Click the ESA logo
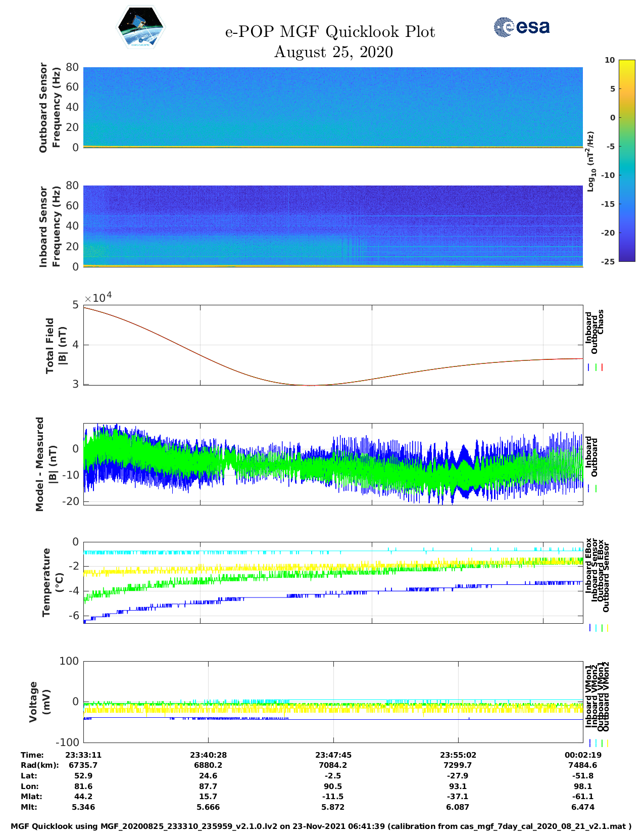Image resolution: width=644 pixels, height=834 pixels. [x=522, y=27]
